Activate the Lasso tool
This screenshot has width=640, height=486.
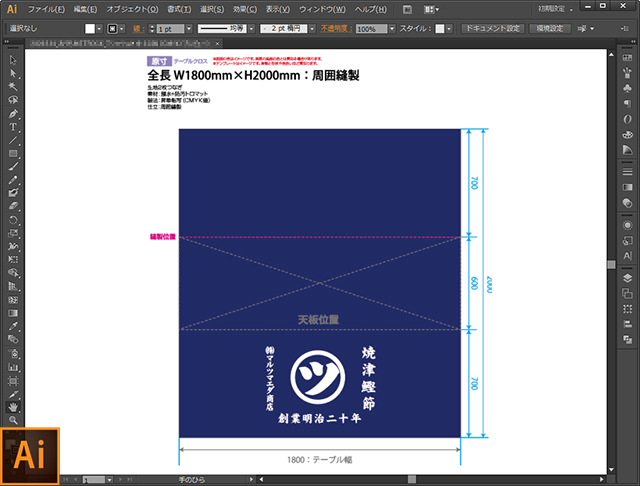pos(13,100)
